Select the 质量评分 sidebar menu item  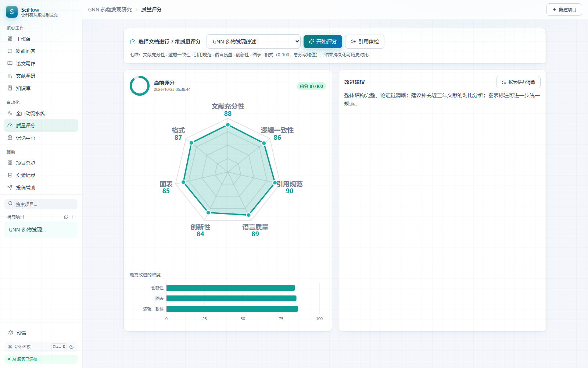pos(41,125)
